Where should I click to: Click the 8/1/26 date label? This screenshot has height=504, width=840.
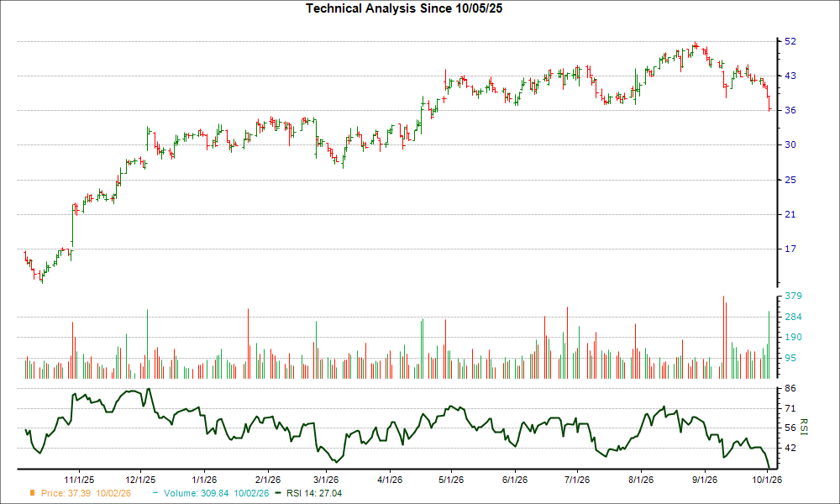tap(641, 480)
